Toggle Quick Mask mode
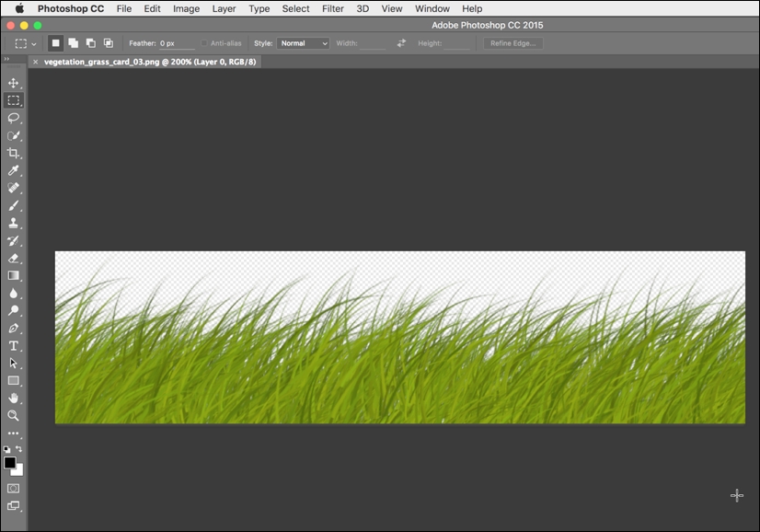The width and height of the screenshot is (760, 532). pos(14,488)
